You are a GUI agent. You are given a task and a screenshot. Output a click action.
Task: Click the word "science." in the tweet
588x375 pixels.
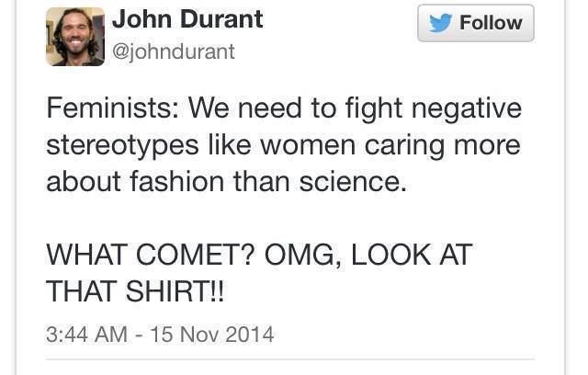coord(354,181)
